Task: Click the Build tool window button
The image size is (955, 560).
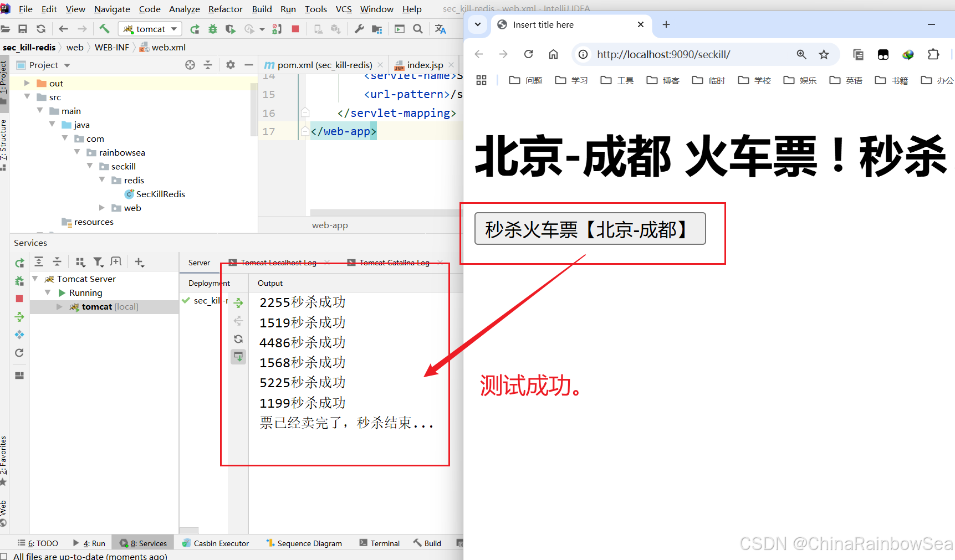Action: coord(427,543)
